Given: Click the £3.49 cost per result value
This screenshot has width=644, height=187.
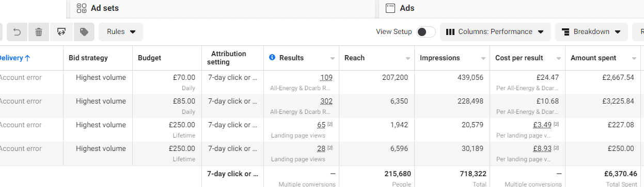Looking at the screenshot, I should click(542, 125).
